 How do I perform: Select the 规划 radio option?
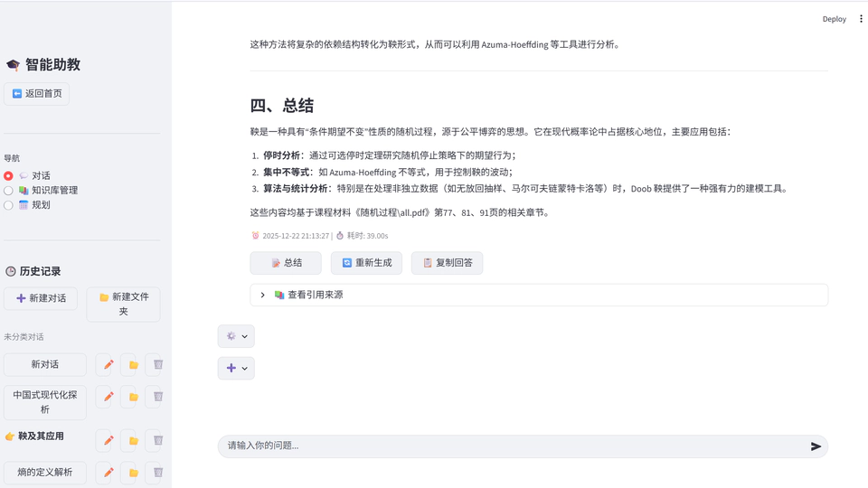[9, 205]
